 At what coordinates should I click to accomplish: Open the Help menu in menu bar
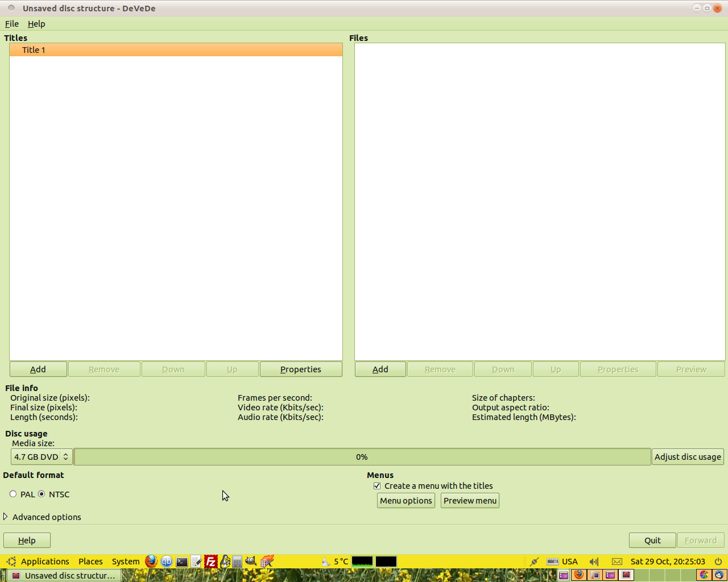[x=36, y=24]
